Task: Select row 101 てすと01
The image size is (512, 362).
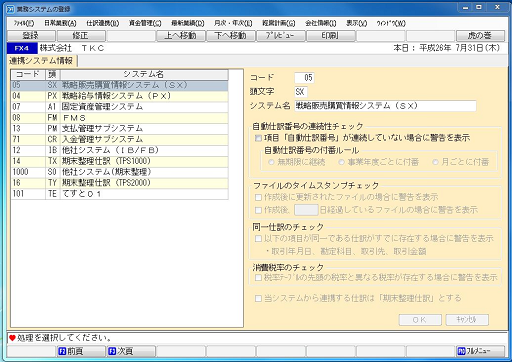Action: coord(120,194)
